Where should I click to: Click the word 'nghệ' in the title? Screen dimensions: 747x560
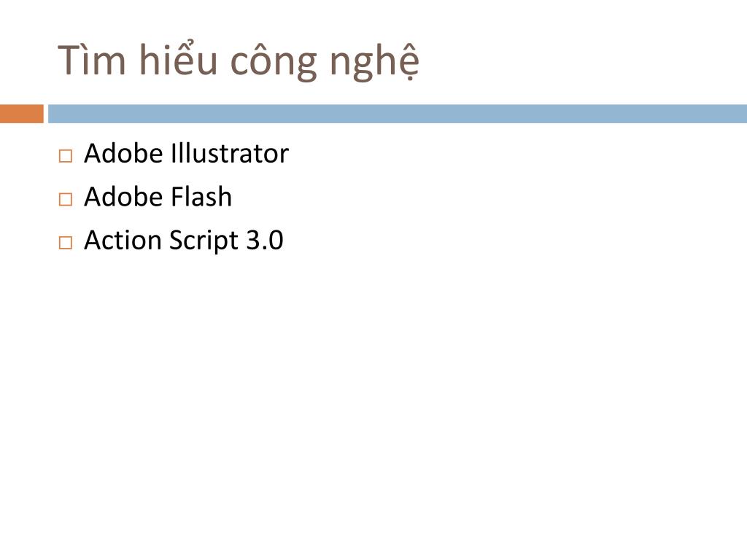374,62
